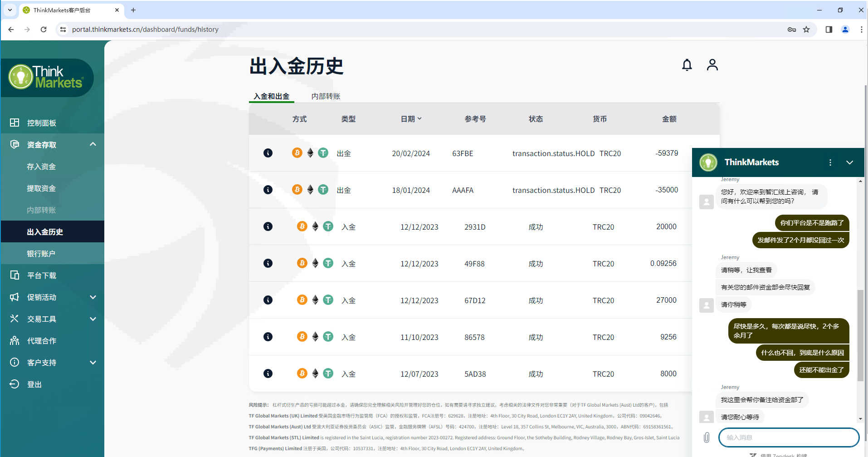868x457 pixels.
Task: Open chat widget three-dot options menu
Action: pos(830,162)
